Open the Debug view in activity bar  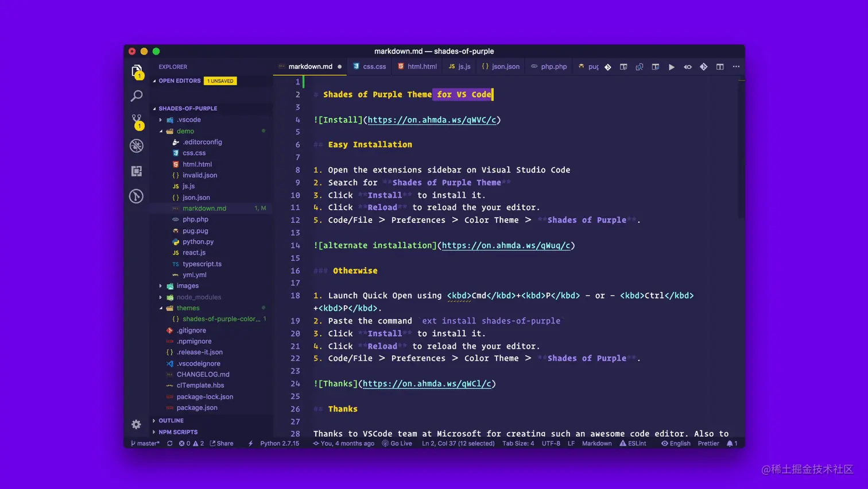click(137, 146)
